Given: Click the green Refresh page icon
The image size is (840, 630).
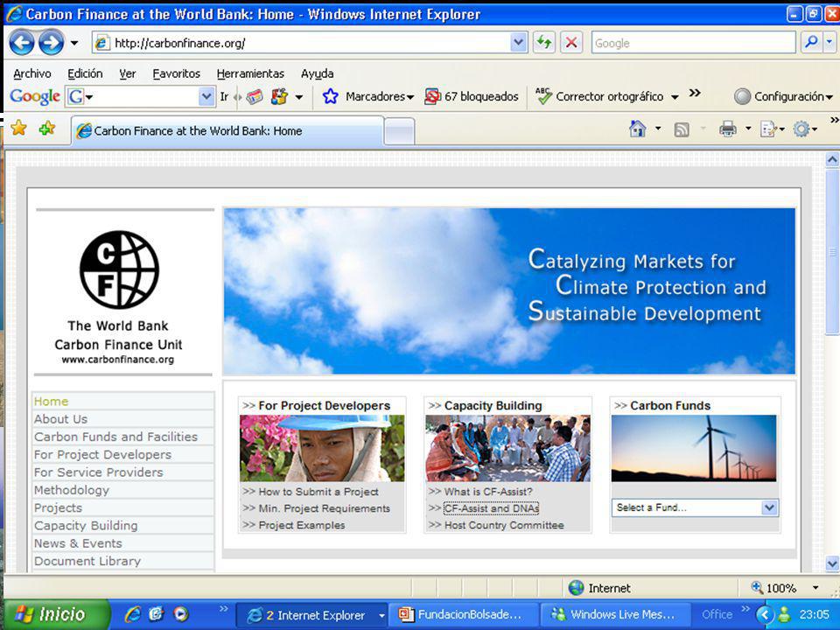Looking at the screenshot, I should point(544,42).
